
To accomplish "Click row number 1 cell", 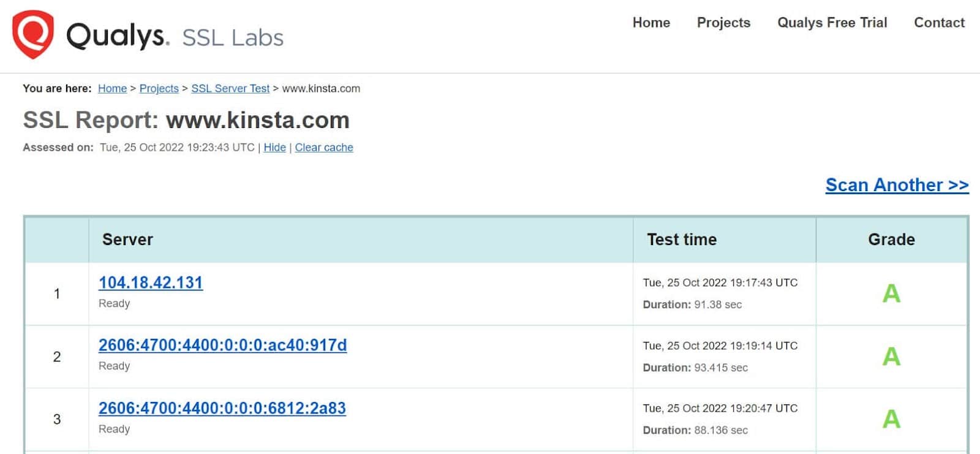I will coord(57,293).
